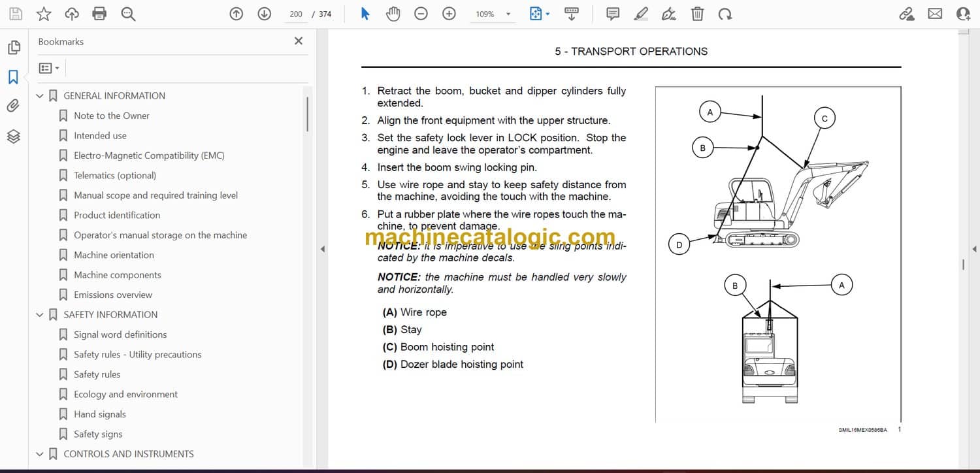Screen dimensions: 980x473
Task: Share the file with other people
Action: coord(964,14)
